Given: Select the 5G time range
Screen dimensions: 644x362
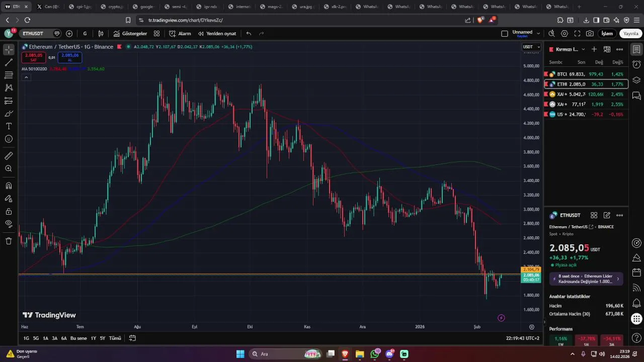Looking at the screenshot, I should coord(36,338).
